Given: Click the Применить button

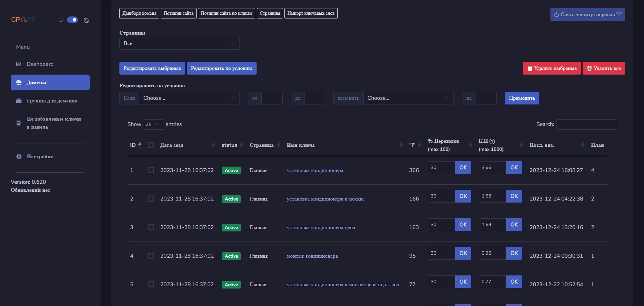Looking at the screenshot, I should click(x=522, y=98).
